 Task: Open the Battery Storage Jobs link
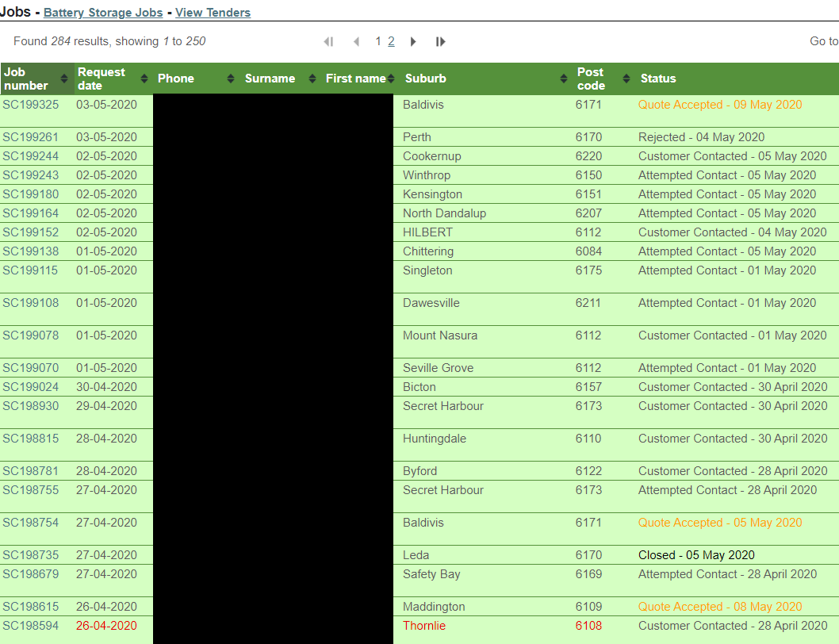103,13
